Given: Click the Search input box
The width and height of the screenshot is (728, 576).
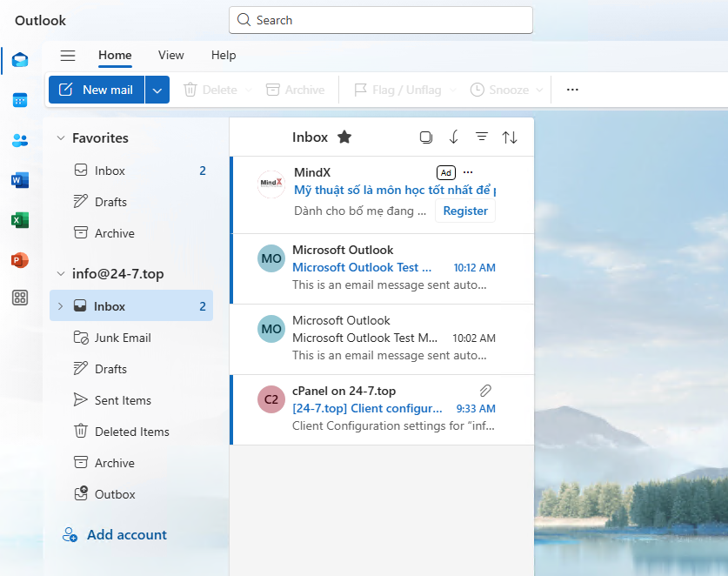Looking at the screenshot, I should (x=381, y=20).
